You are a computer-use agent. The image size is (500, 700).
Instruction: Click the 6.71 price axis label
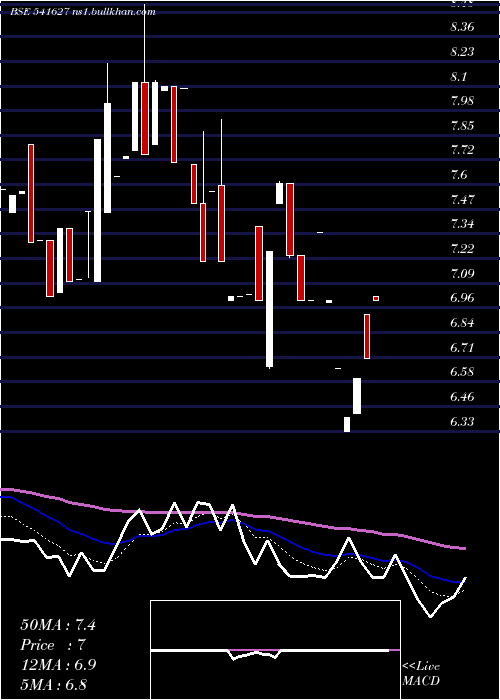(x=462, y=348)
